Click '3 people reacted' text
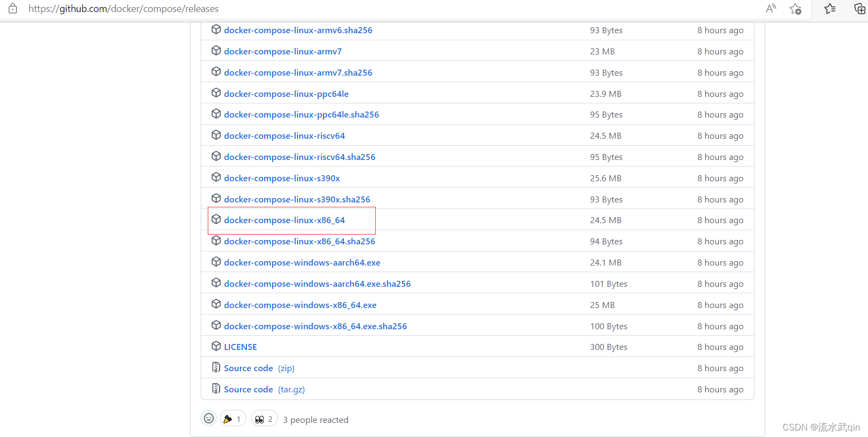This screenshot has width=868, height=437. click(x=315, y=420)
